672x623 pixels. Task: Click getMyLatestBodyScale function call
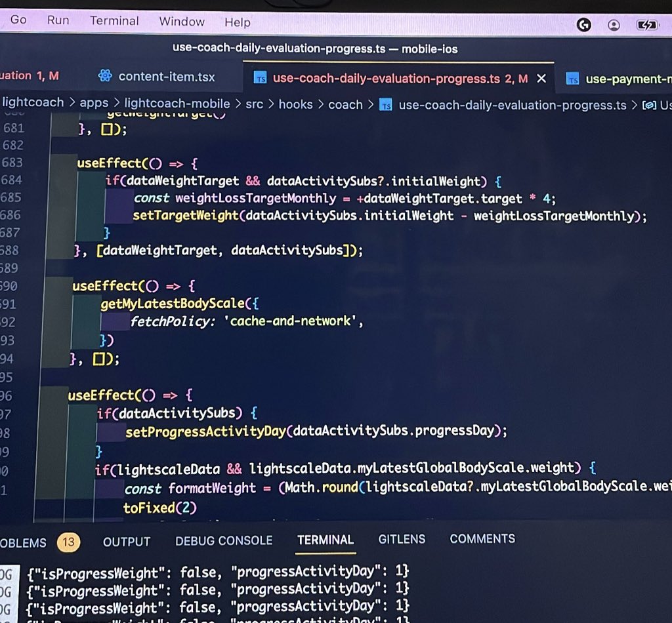click(173, 304)
